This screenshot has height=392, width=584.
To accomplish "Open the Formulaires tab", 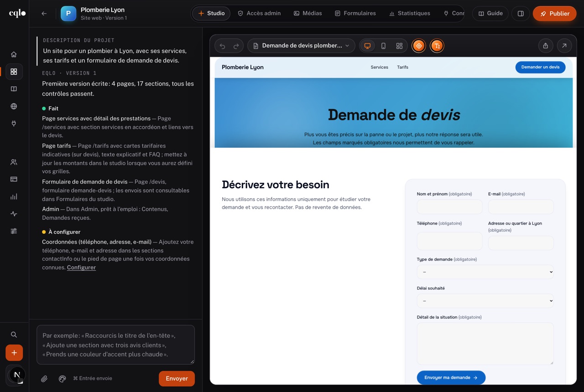I will tap(355, 13).
